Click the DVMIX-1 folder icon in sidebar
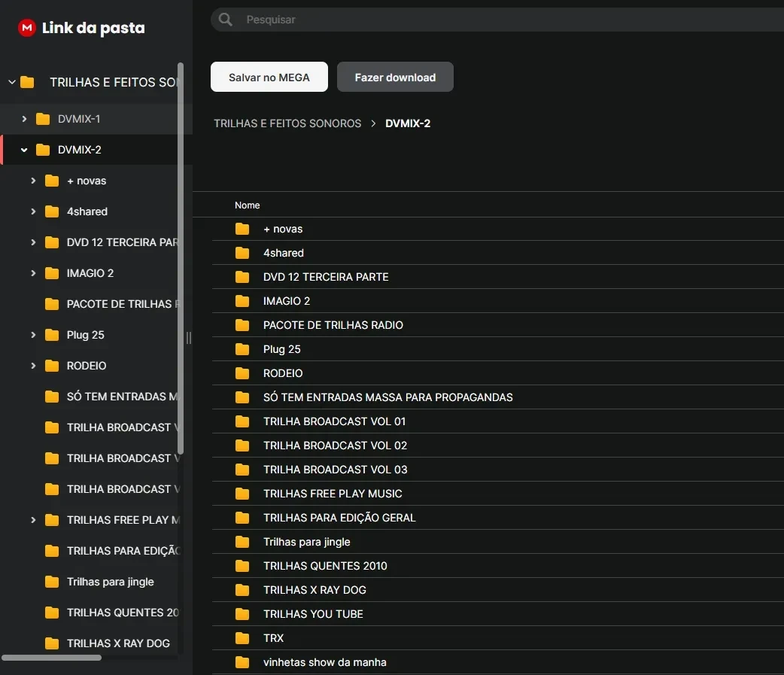 tap(43, 119)
